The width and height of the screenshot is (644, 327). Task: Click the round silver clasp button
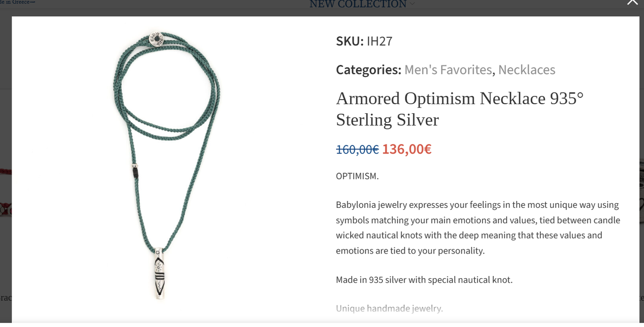click(156, 39)
